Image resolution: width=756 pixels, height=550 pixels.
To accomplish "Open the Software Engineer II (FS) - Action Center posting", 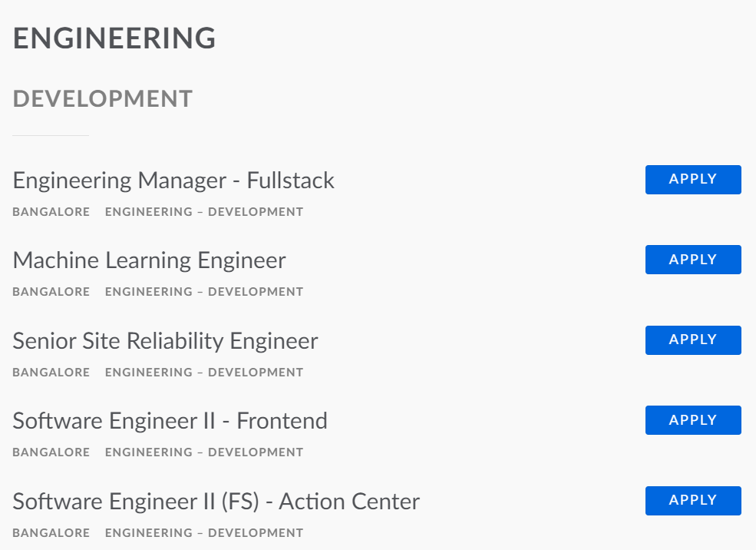I will 216,501.
